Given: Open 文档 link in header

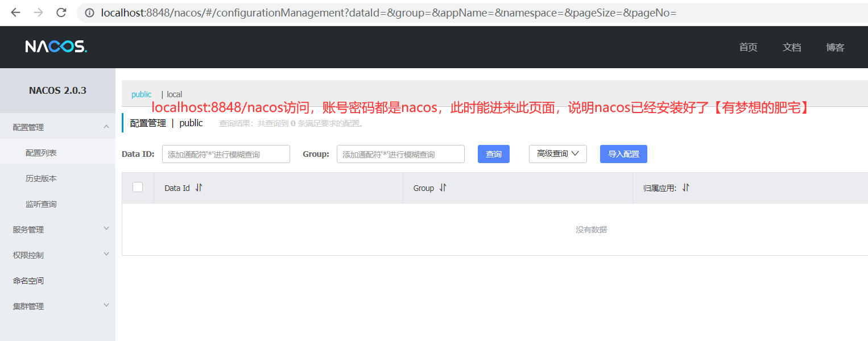Looking at the screenshot, I should pyautogui.click(x=791, y=47).
